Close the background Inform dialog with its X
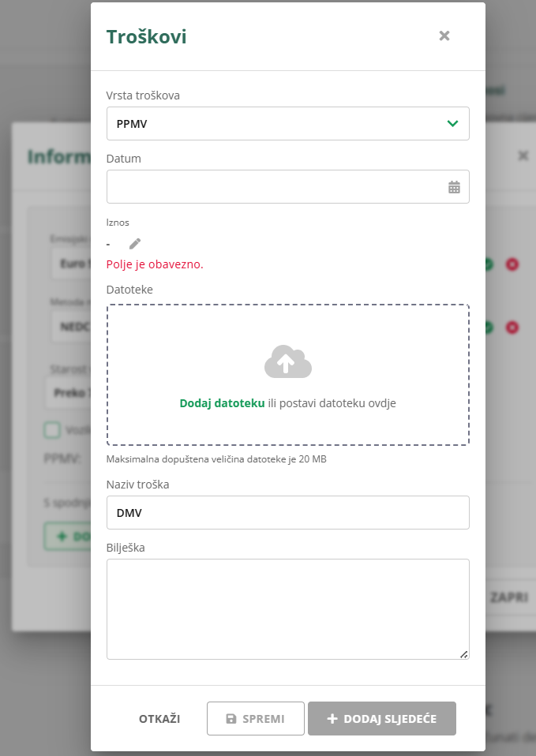This screenshot has width=536, height=756. tap(523, 155)
